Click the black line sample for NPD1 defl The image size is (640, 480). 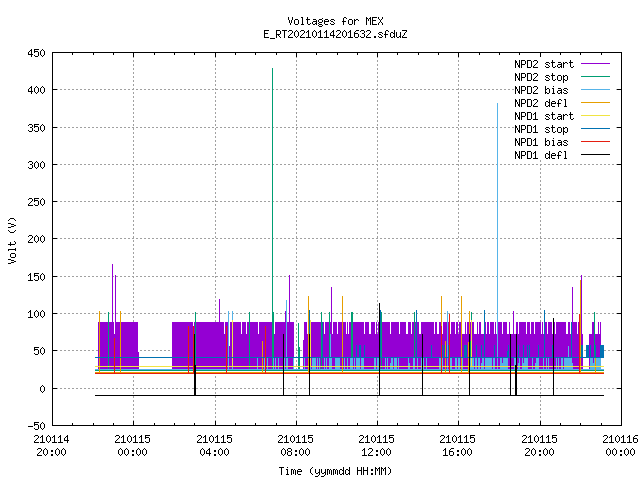595,155
